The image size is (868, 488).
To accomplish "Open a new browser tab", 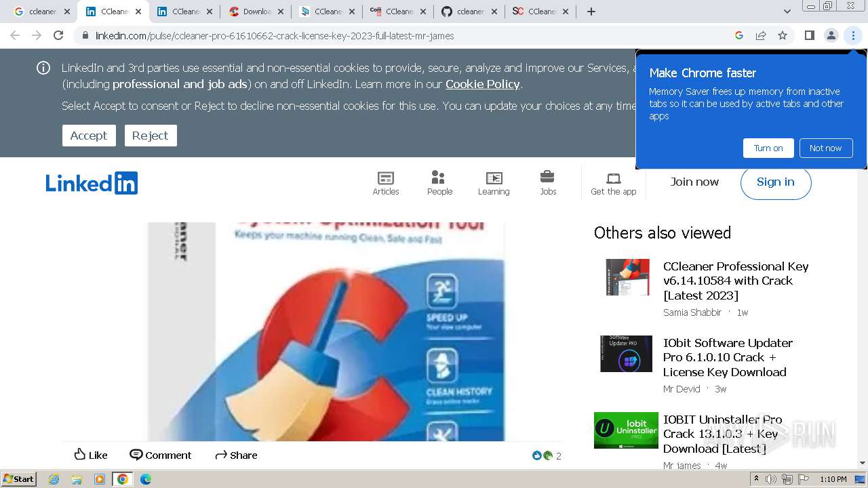I will coord(591,12).
